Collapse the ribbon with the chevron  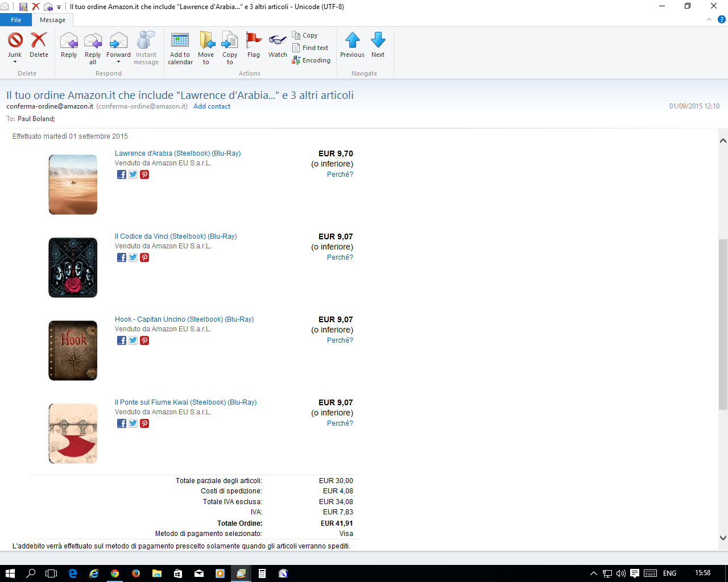tap(709, 19)
